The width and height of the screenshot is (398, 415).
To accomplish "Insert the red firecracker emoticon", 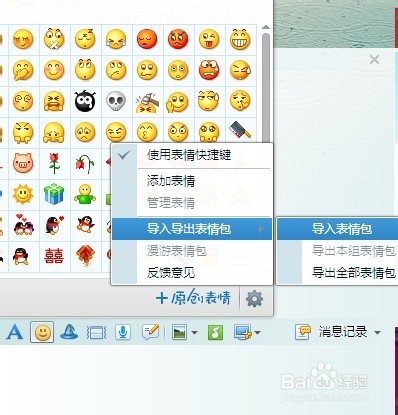I will 85,256.
